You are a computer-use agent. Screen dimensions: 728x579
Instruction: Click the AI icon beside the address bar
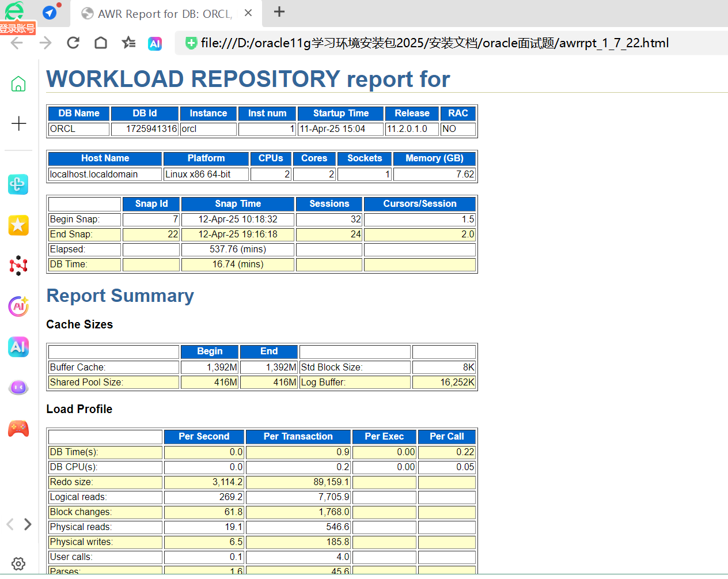pos(154,43)
